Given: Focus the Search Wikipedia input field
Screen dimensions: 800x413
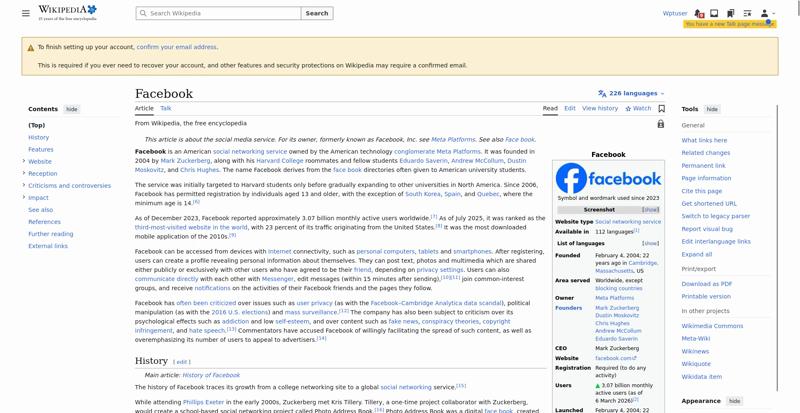Looking at the screenshot, I should (x=218, y=13).
